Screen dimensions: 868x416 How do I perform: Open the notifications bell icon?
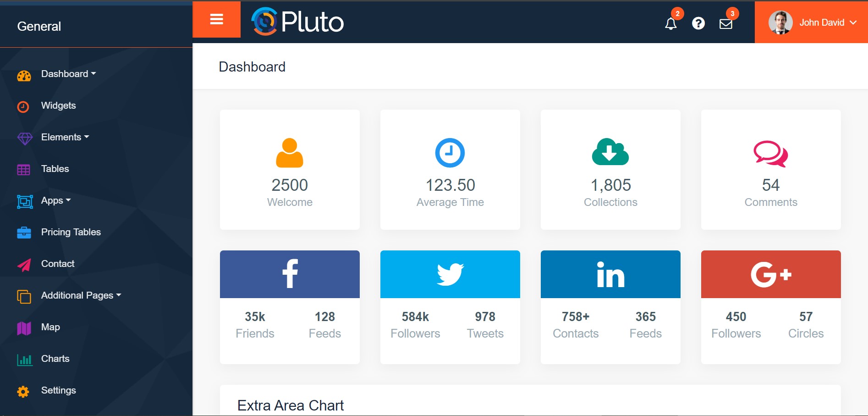(x=671, y=23)
